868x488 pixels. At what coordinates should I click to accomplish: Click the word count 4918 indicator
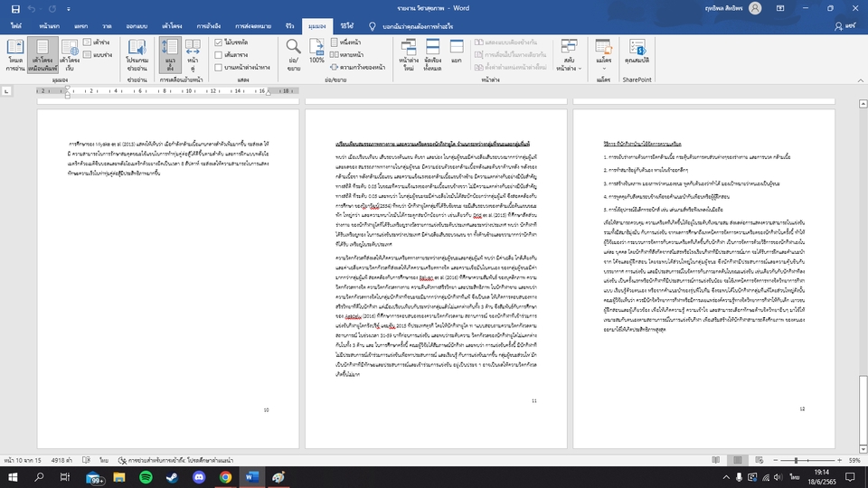(61, 460)
